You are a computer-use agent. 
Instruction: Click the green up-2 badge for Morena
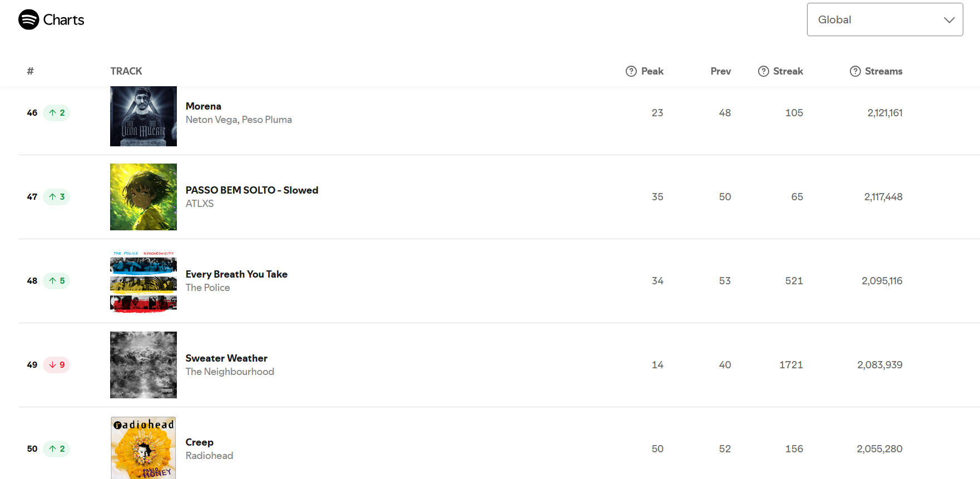point(56,113)
